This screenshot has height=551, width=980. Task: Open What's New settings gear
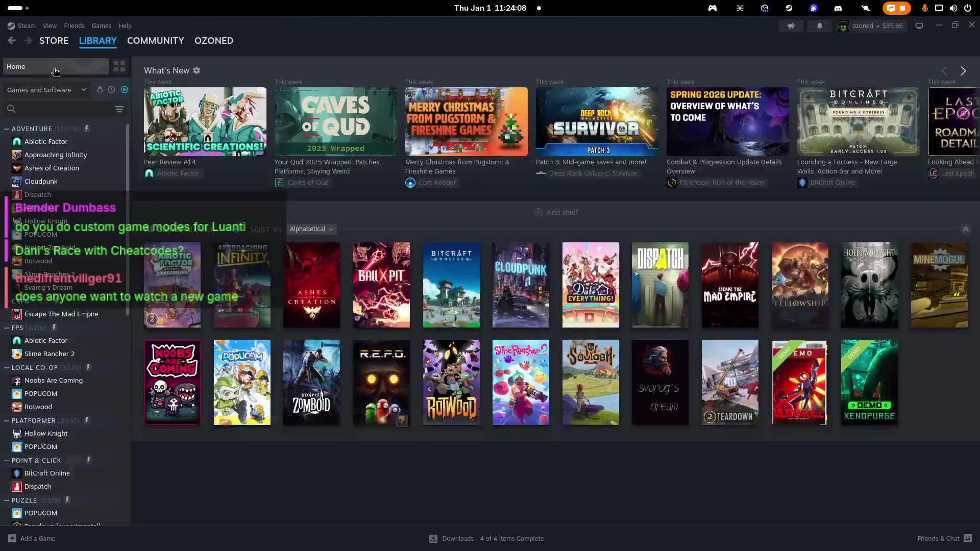pyautogui.click(x=197, y=70)
